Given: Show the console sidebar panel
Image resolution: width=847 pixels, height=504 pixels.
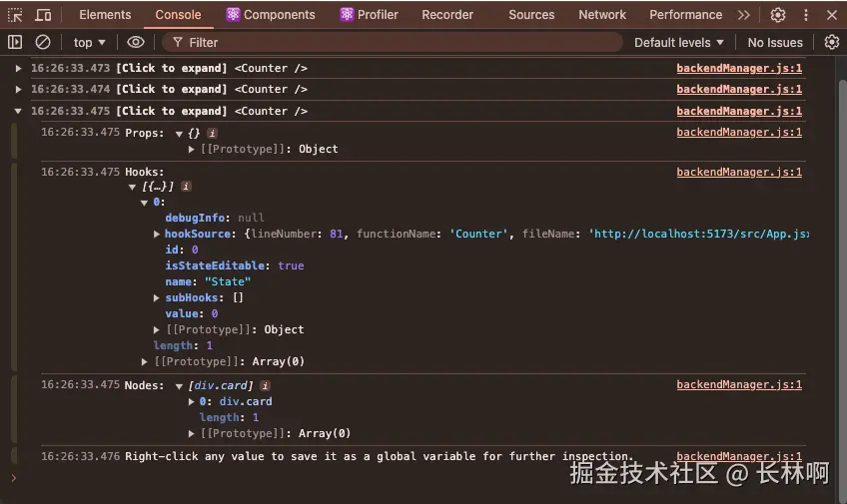Looking at the screenshot, I should (x=15, y=42).
